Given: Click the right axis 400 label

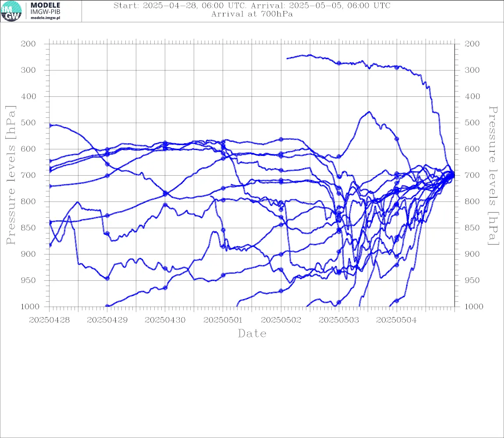Looking at the screenshot, I should pyautogui.click(x=472, y=96).
